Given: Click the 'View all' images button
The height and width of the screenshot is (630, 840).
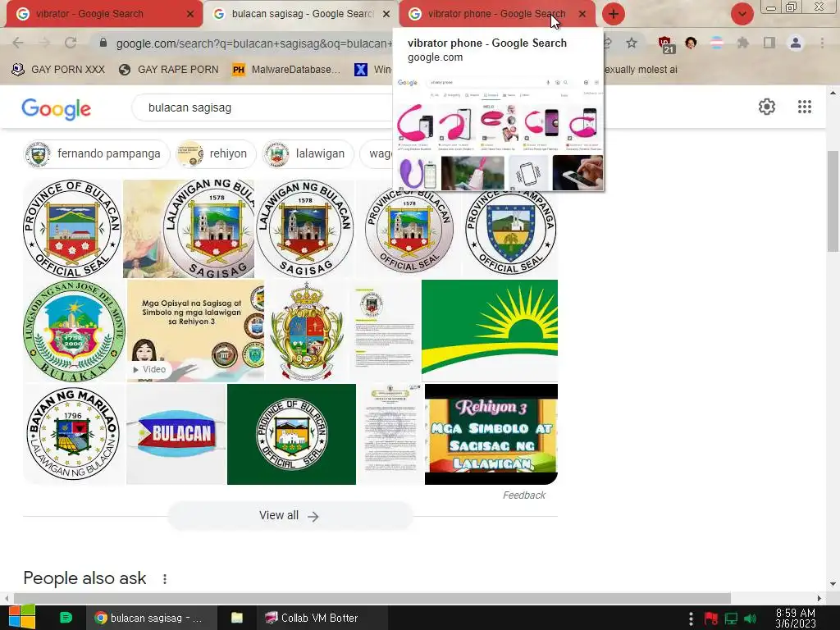Looking at the screenshot, I should (x=290, y=516).
